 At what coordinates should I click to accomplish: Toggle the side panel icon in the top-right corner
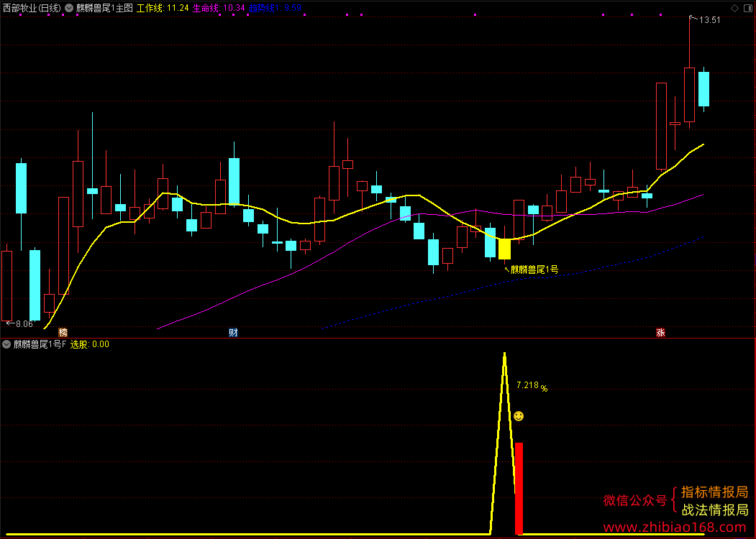(x=748, y=8)
